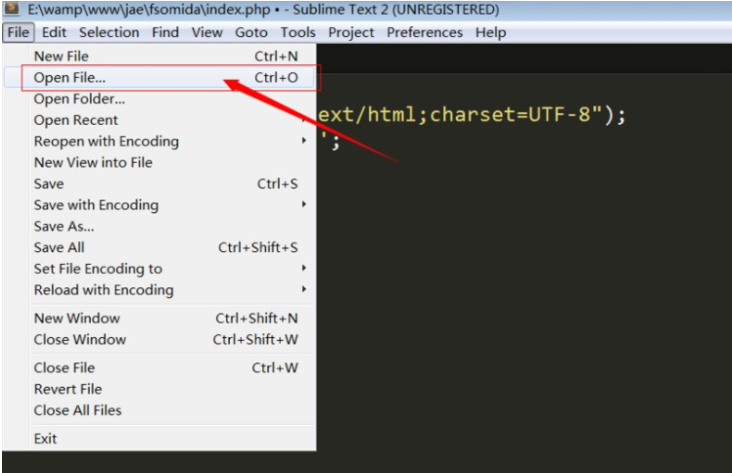The image size is (732, 473).
Task: Open a New Window
Action: click(x=77, y=318)
